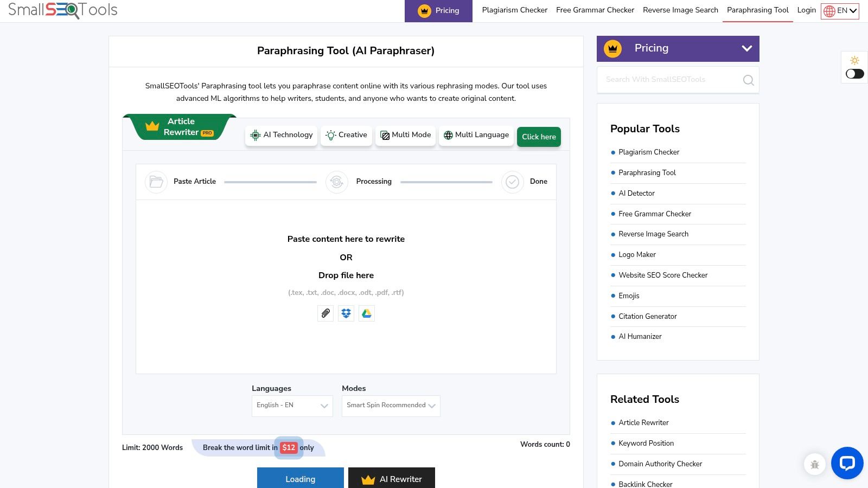Click the Paste Article folder icon
Image resolution: width=868 pixels, height=488 pixels.
click(156, 182)
